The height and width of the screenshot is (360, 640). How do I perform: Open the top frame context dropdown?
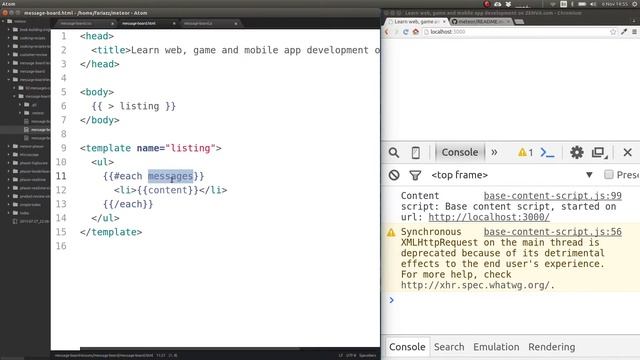click(512, 175)
